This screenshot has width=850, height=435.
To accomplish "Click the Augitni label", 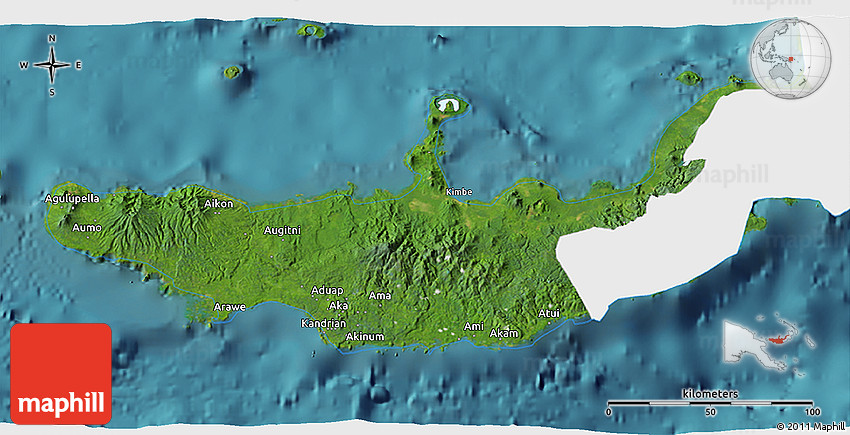I will click(281, 230).
